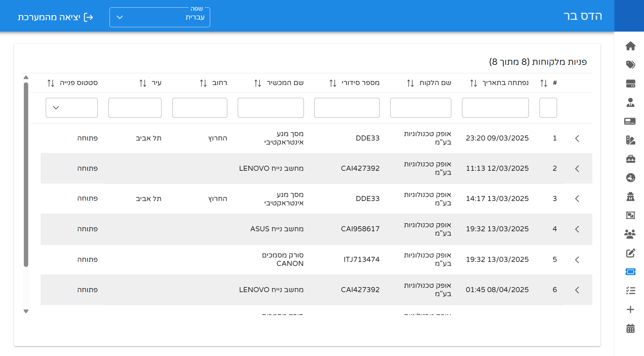
Task: Open the toolbox icon in sidebar
Action: (x=630, y=159)
